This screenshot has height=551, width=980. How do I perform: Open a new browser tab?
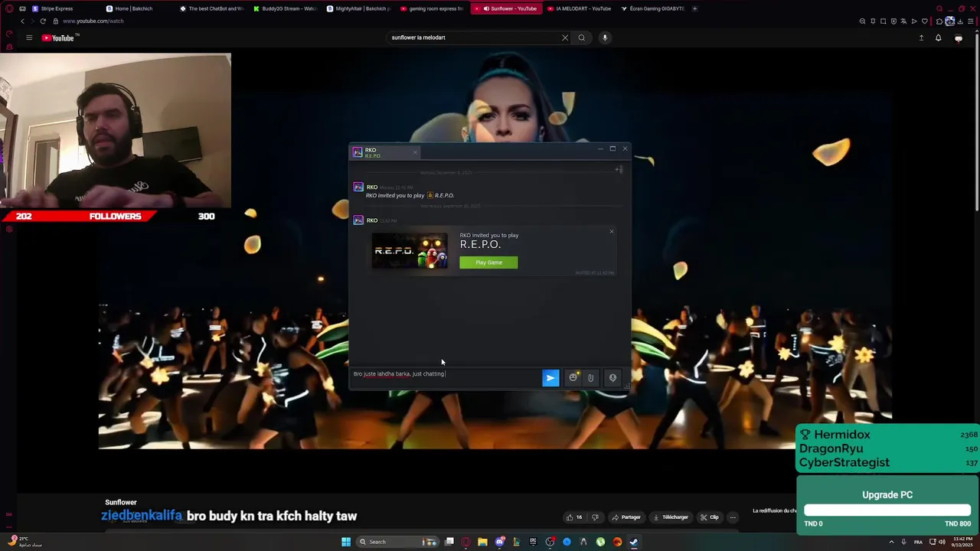click(694, 8)
